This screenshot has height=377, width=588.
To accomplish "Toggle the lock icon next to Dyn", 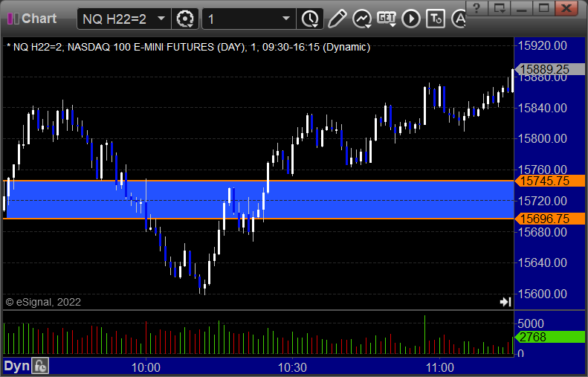I will [x=40, y=366].
